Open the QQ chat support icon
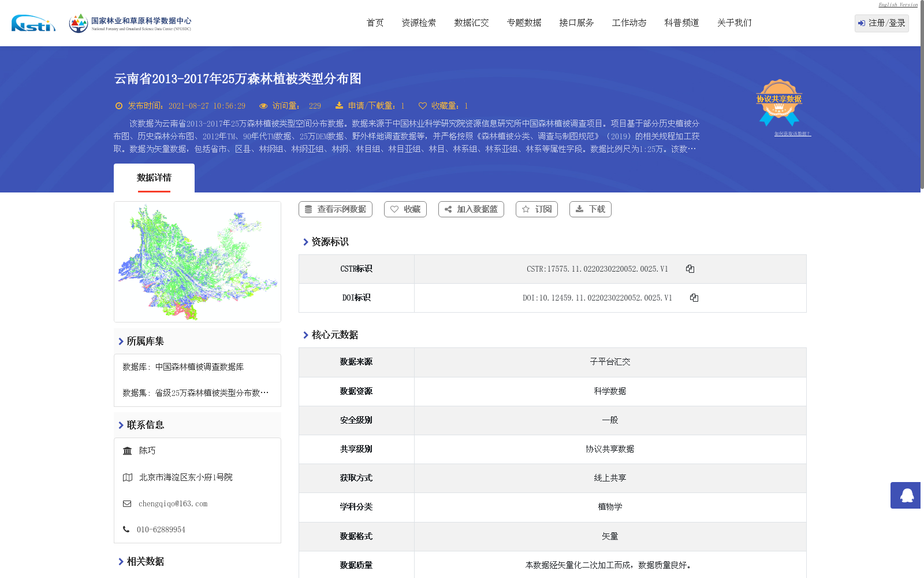 (x=907, y=495)
